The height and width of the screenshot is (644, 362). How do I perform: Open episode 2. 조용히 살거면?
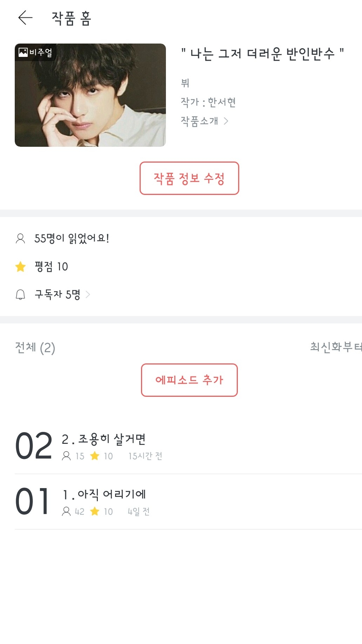(x=103, y=439)
